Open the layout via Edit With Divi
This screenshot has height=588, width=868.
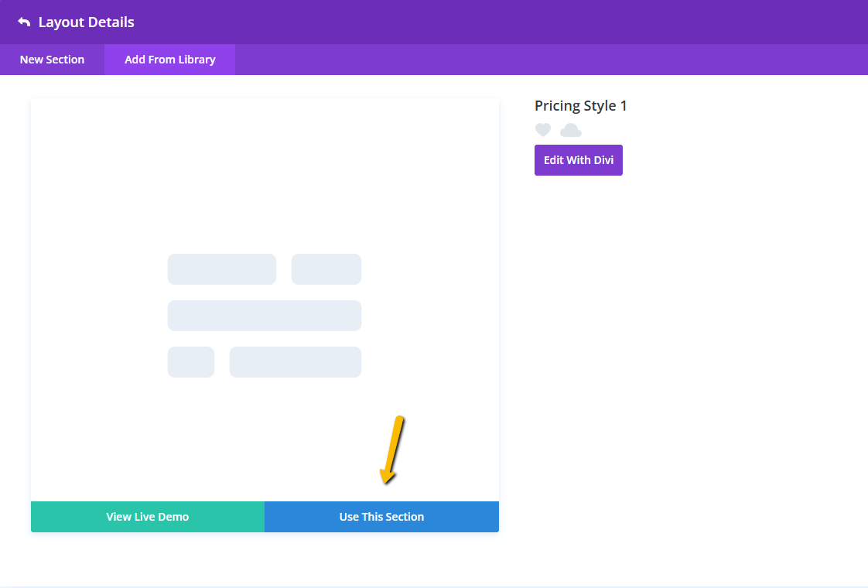tap(578, 160)
